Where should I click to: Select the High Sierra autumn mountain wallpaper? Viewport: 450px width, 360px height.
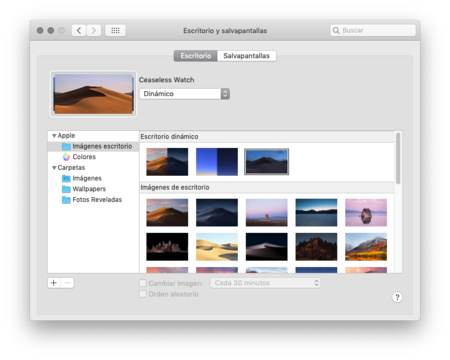tap(366, 247)
